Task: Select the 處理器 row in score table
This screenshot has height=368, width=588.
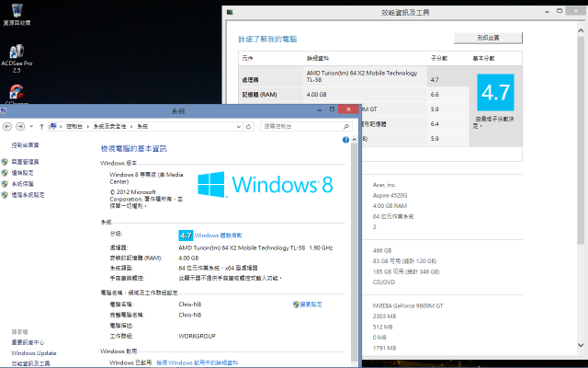Action: click(354, 76)
